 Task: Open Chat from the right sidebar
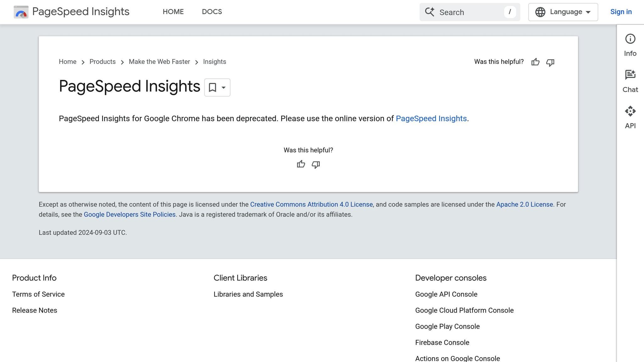[x=630, y=75]
